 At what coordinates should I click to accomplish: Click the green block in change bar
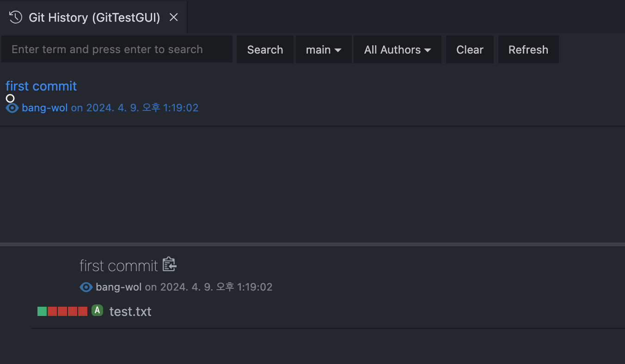[42, 311]
